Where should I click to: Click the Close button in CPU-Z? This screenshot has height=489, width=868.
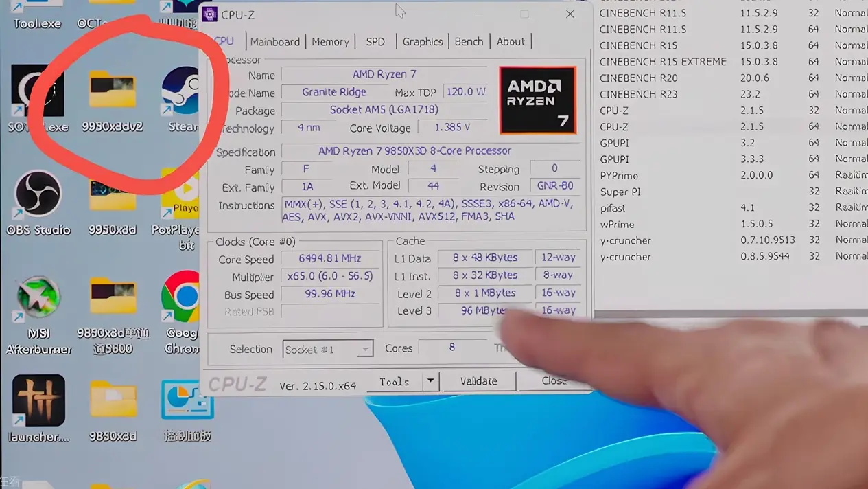pos(554,381)
